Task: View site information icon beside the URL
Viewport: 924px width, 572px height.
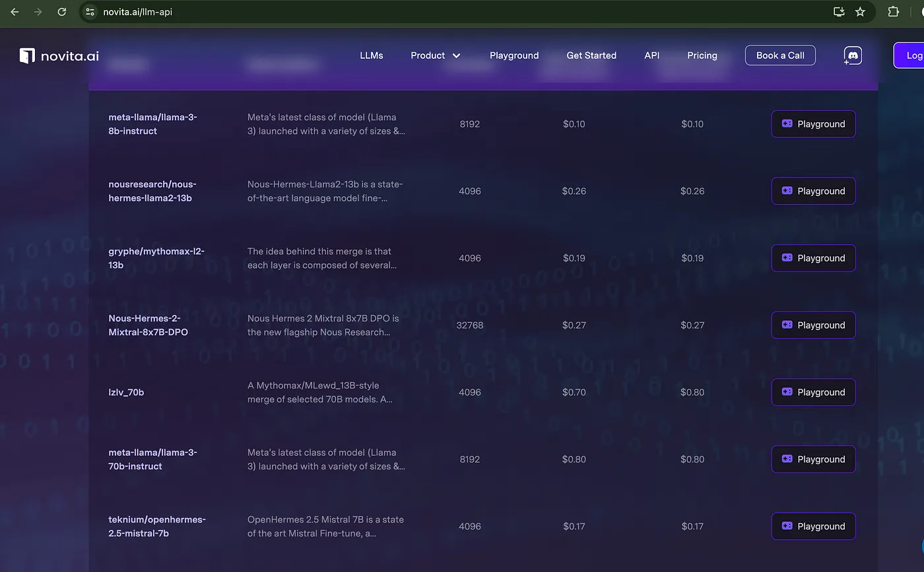Action: 90,11
